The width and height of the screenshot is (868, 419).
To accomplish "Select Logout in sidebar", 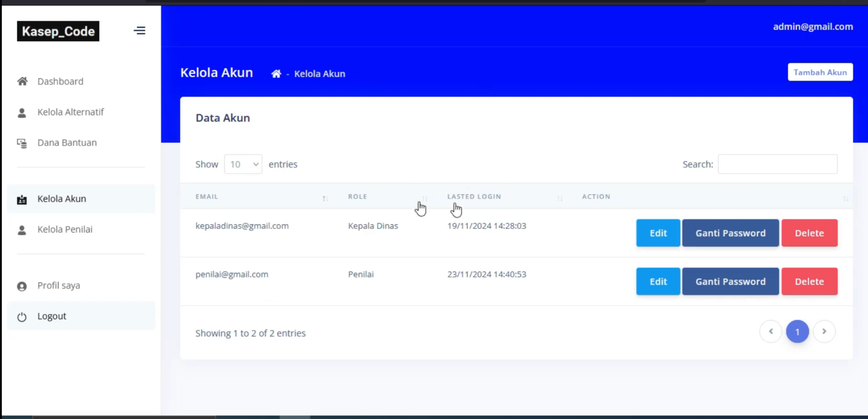I will coord(81,316).
